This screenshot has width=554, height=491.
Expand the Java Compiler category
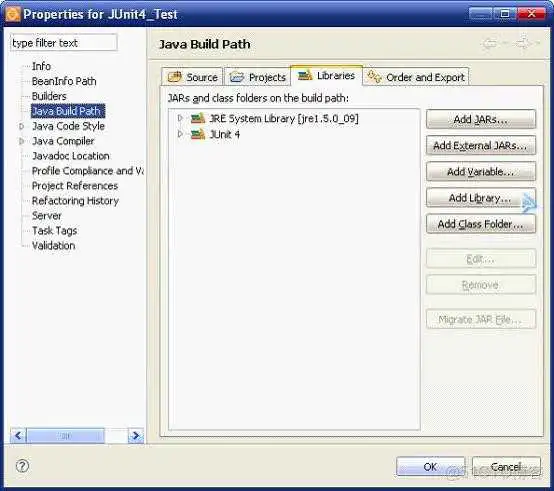[22, 141]
